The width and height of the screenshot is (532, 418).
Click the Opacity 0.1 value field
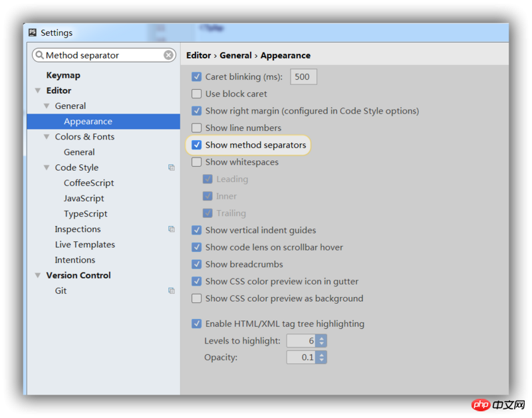tap(301, 358)
